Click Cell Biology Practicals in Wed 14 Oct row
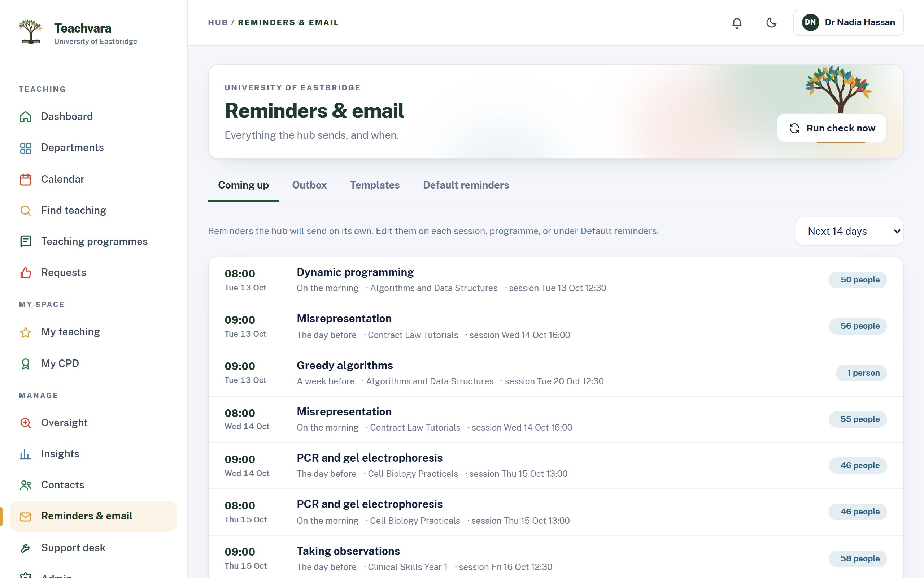This screenshot has height=578, width=924. (x=413, y=474)
